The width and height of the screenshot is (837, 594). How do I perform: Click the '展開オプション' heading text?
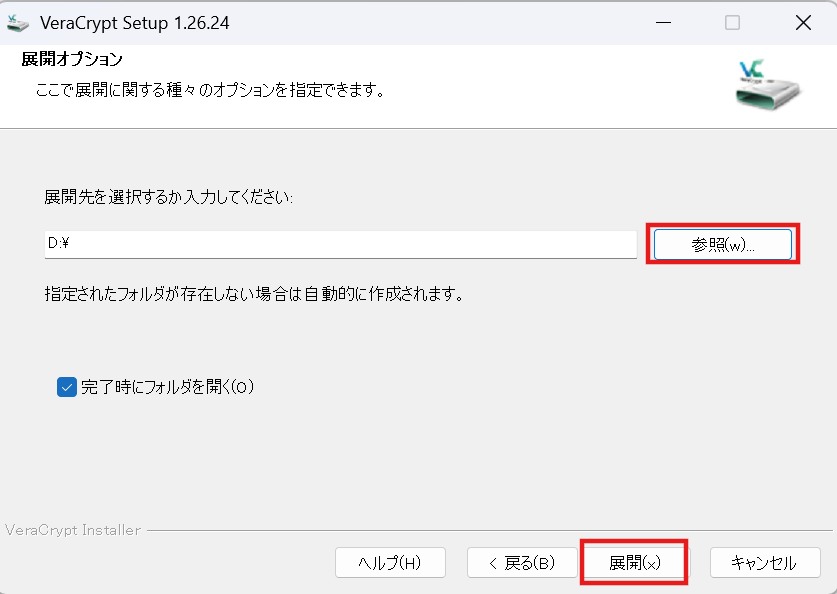72,59
